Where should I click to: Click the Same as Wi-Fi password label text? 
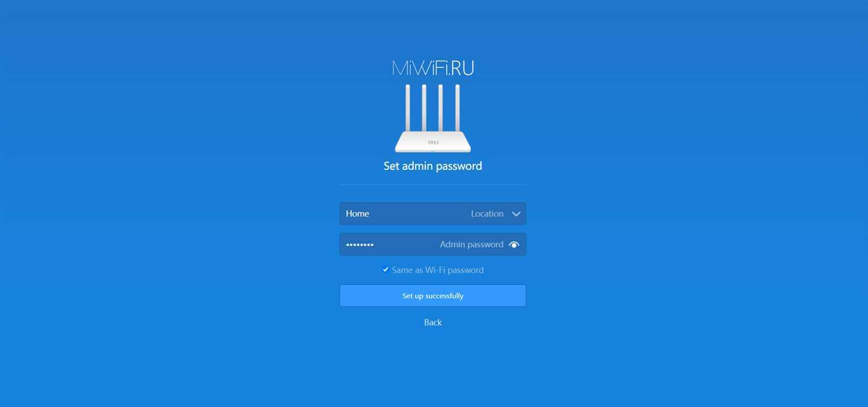(437, 270)
